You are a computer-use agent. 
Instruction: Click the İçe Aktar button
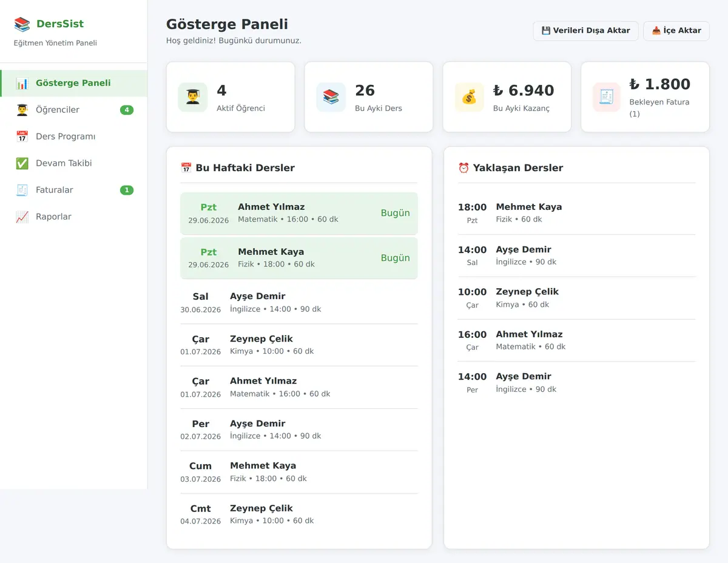(x=676, y=31)
